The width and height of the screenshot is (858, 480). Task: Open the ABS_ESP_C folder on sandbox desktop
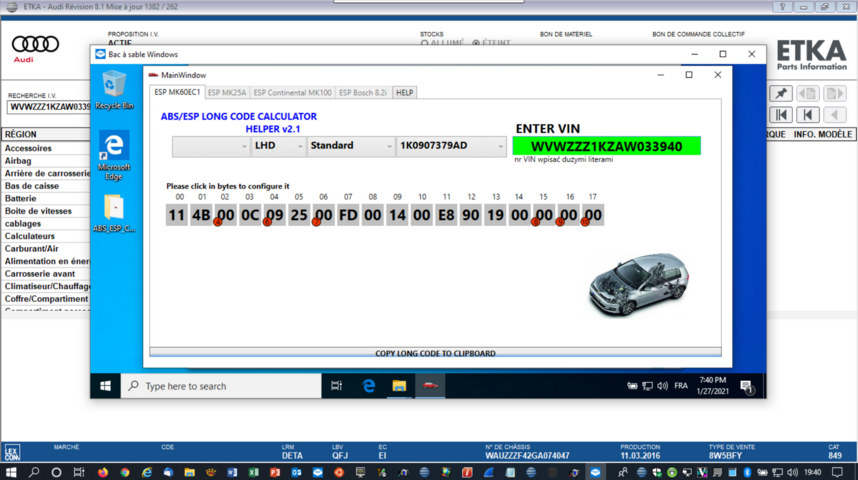click(114, 213)
